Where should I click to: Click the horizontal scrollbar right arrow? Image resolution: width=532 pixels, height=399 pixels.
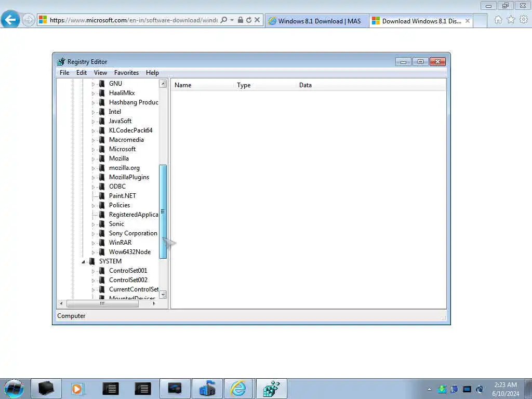coord(154,303)
